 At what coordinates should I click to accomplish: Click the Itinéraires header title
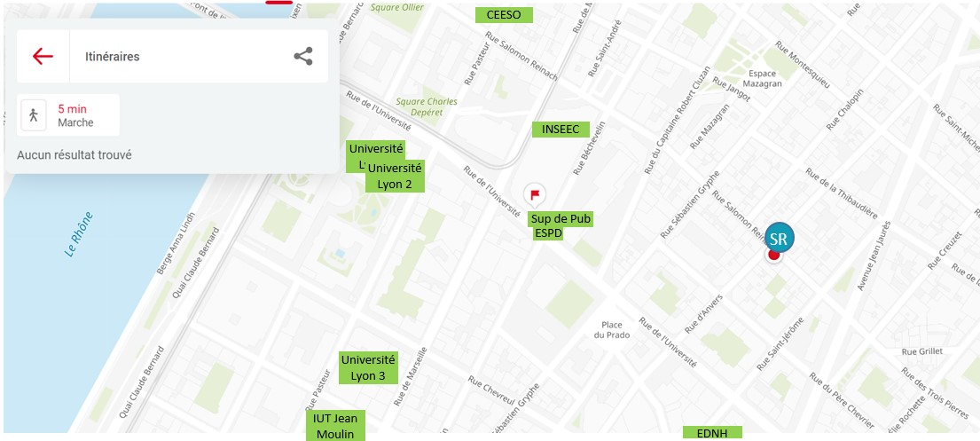(113, 56)
